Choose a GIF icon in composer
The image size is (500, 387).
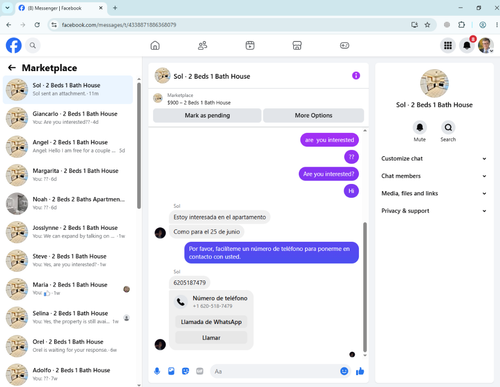[200, 371]
